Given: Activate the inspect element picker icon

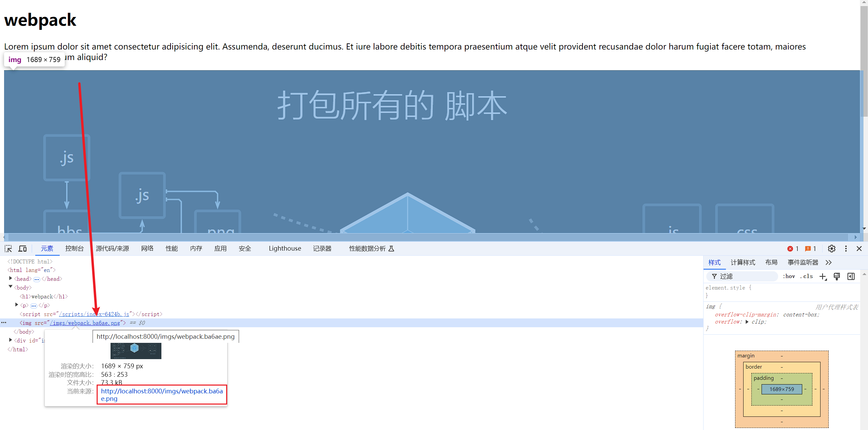Looking at the screenshot, I should point(8,249).
